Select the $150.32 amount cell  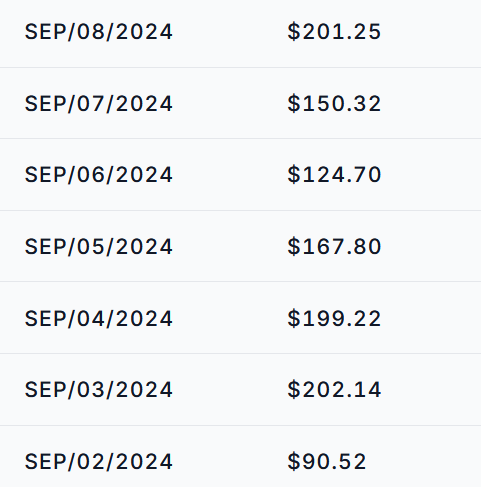pyautogui.click(x=334, y=104)
